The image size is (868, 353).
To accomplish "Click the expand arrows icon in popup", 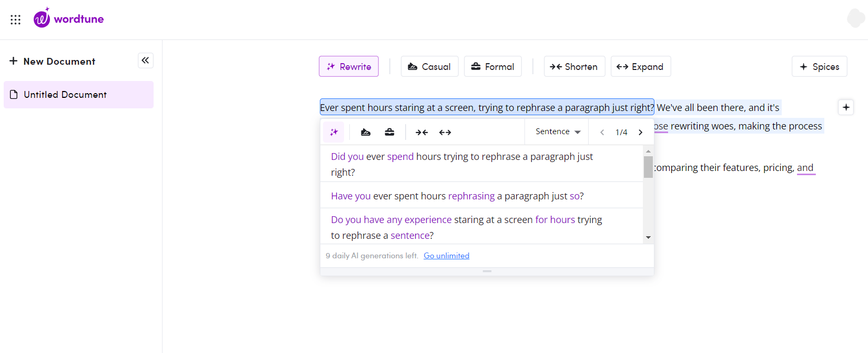I will (445, 132).
